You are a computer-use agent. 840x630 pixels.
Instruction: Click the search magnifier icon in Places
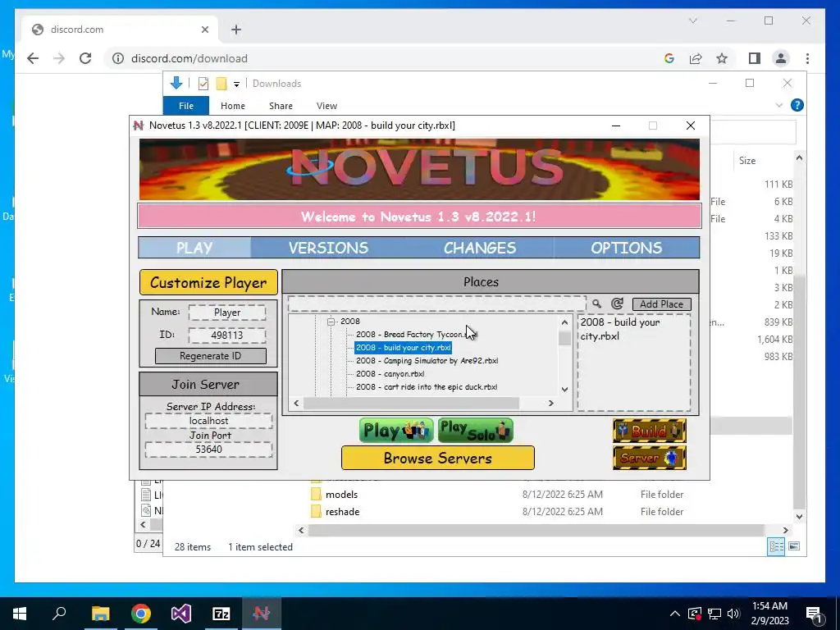point(596,304)
